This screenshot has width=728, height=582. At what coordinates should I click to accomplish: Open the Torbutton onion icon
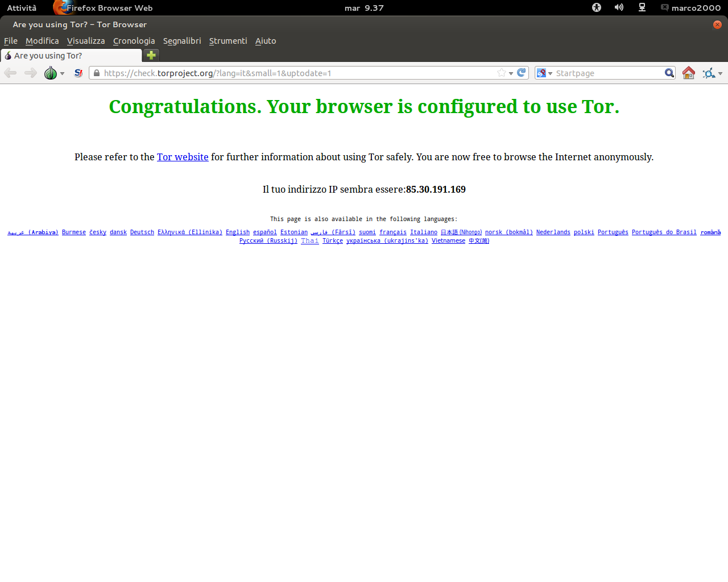(51, 73)
